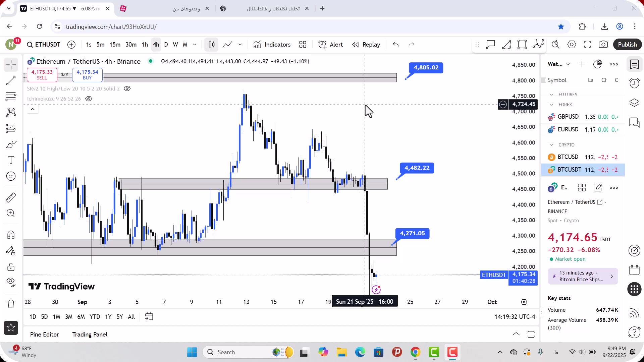
Task: Open time axis settings gear
Action: tap(524, 302)
